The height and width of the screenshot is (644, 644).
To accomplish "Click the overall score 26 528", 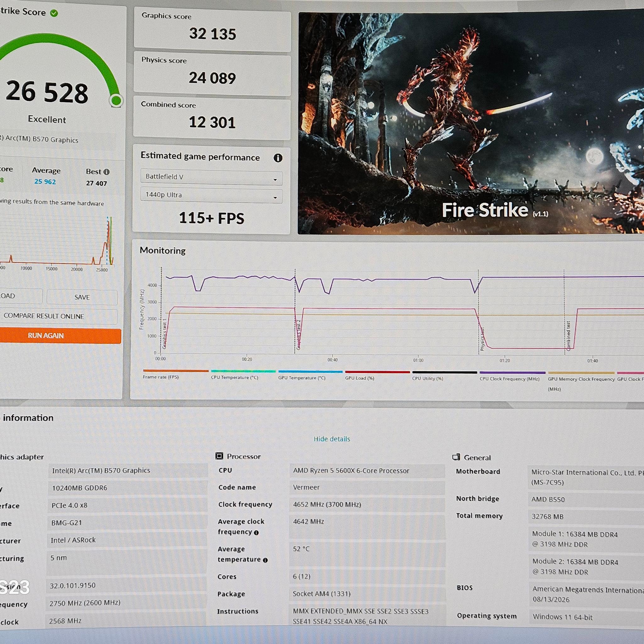I will pos(47,92).
